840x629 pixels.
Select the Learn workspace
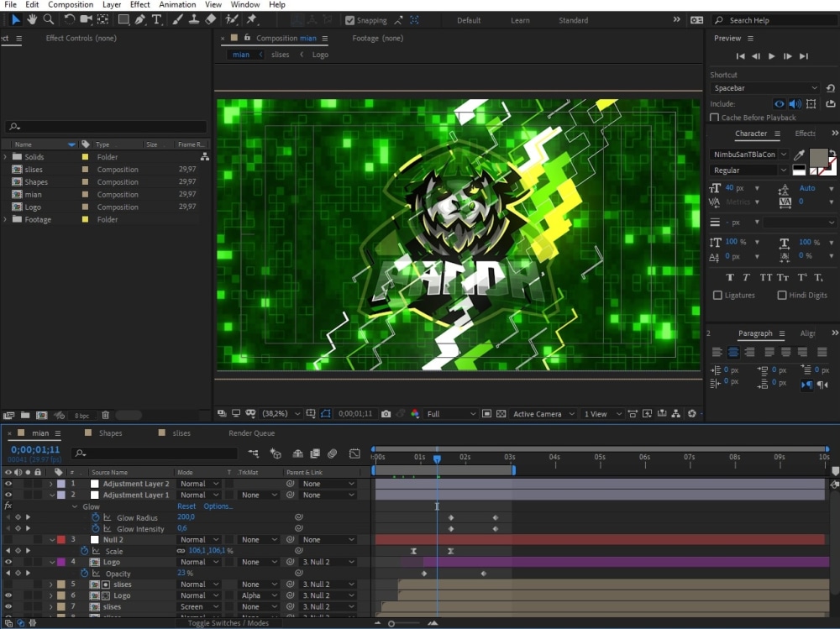[x=520, y=20]
